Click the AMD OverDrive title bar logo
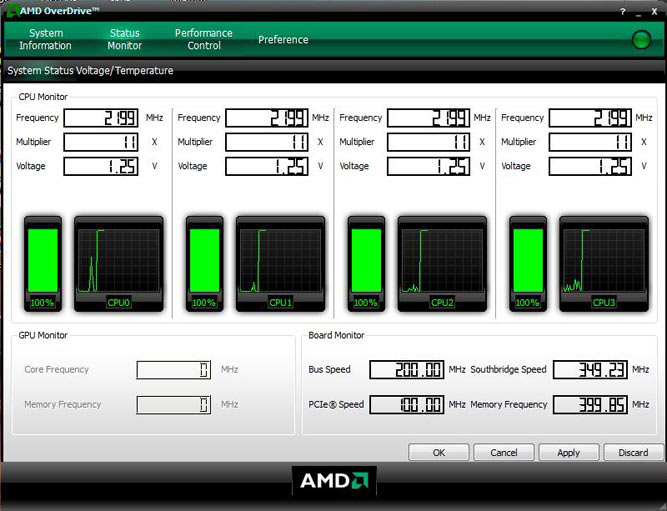 (13, 11)
